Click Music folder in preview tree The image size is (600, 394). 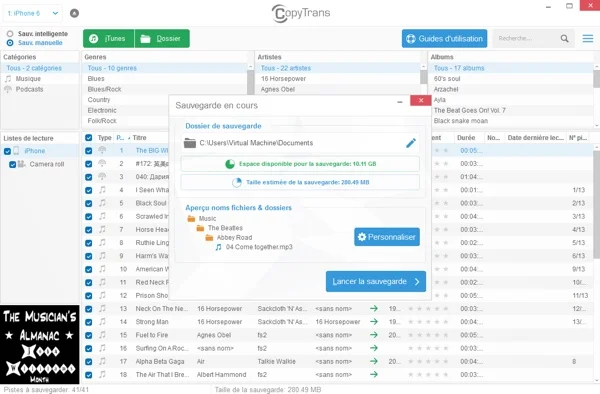click(202, 218)
